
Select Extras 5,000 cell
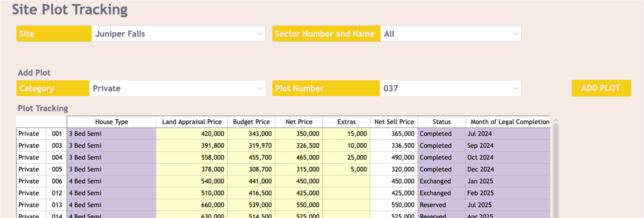[x=346, y=169]
